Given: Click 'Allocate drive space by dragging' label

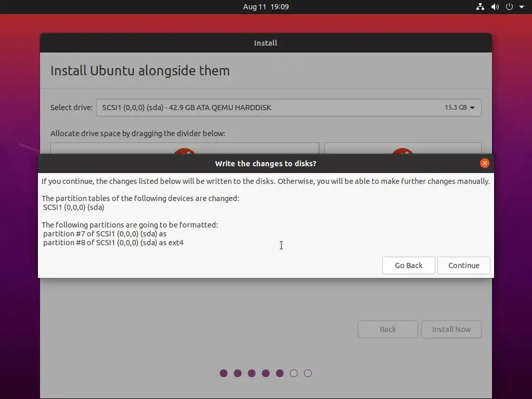Looking at the screenshot, I should pos(138,134).
